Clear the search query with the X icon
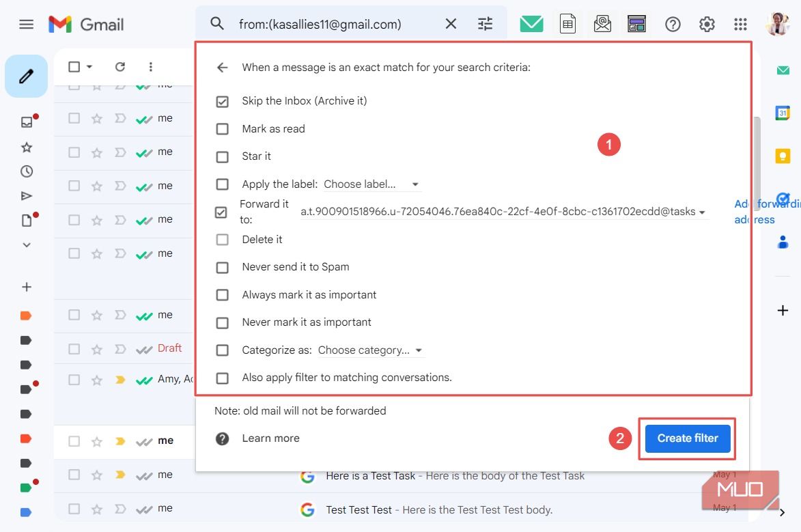This screenshot has width=801, height=532. (451, 23)
